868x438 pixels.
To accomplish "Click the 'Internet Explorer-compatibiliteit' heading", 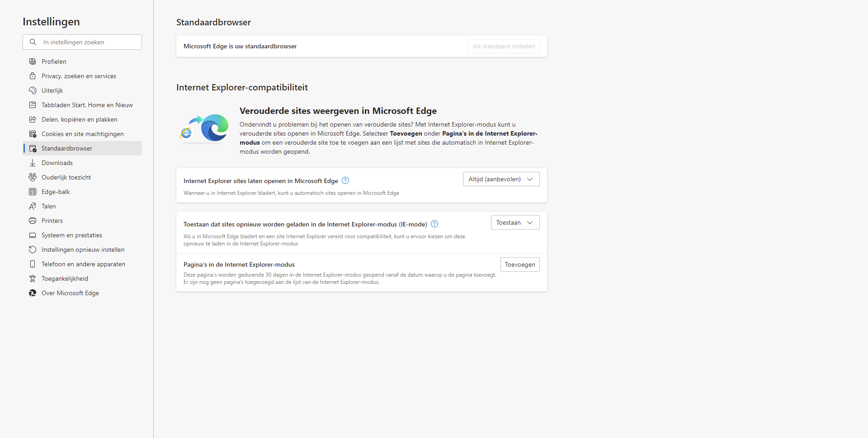I will (x=242, y=87).
